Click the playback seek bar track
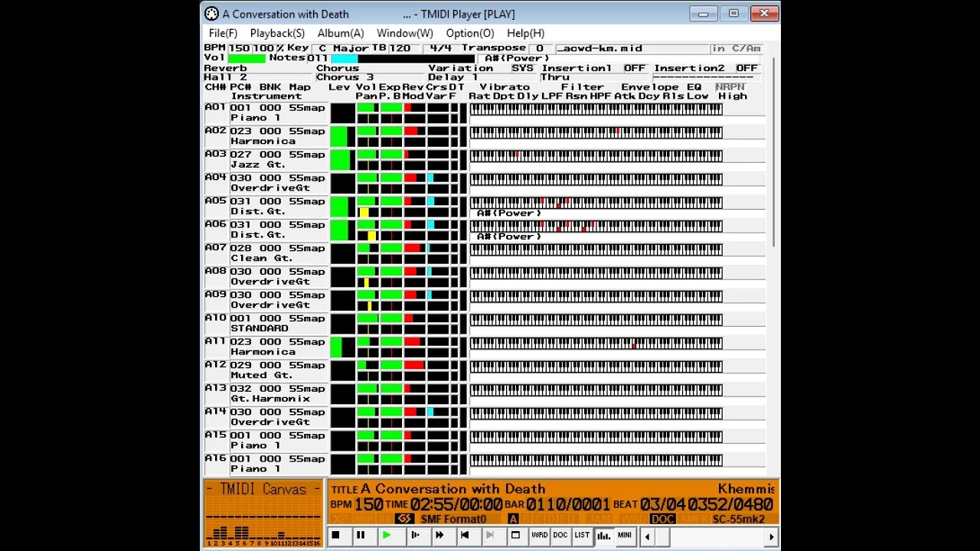 pos(709,537)
